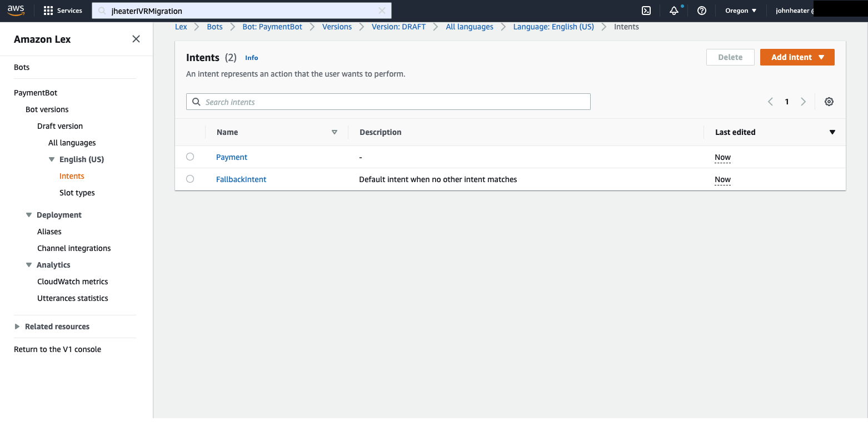Screen dimensions: 868x422
Task: Launch the CloudShell terminal icon
Action: tap(646, 11)
